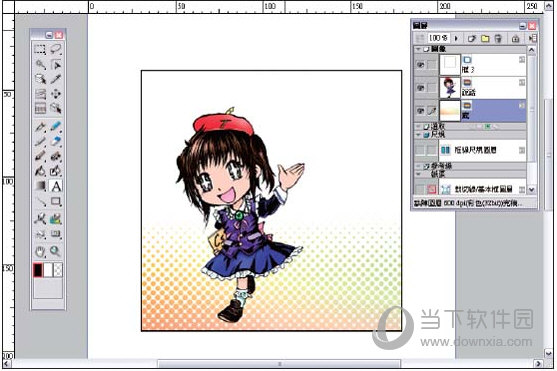
Task: Click canvas horizontal scrollbar right arrow
Action: [x=539, y=364]
